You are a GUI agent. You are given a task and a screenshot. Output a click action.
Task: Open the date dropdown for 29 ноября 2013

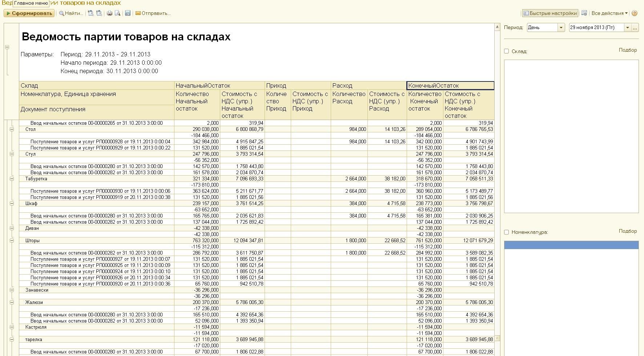628,28
